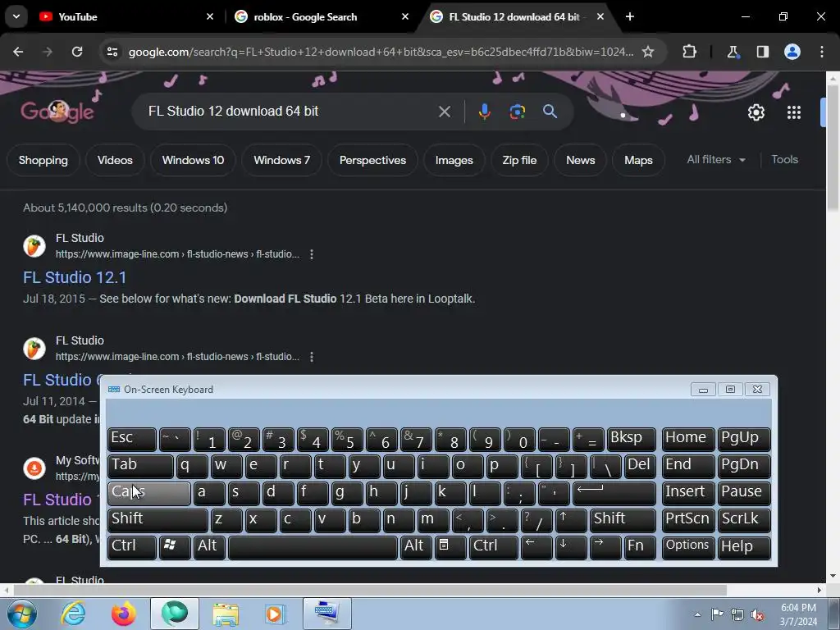Viewport: 840px width, 630px height.
Task: Select the Windows 7 filter chip
Action: pyautogui.click(x=282, y=160)
